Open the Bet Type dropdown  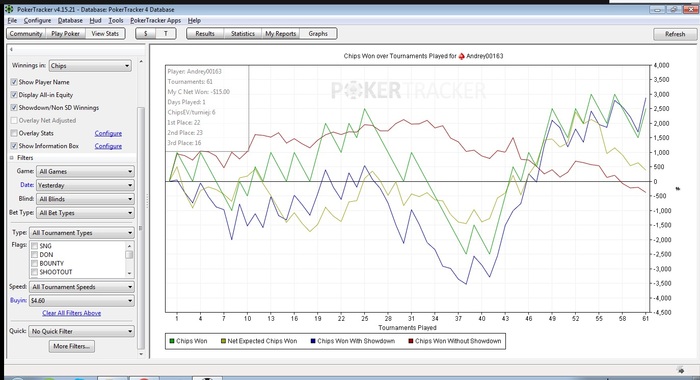point(85,213)
